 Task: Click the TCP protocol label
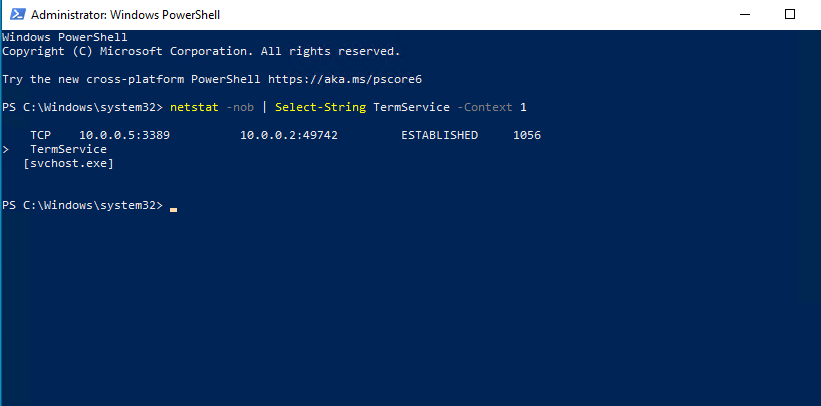(x=41, y=135)
